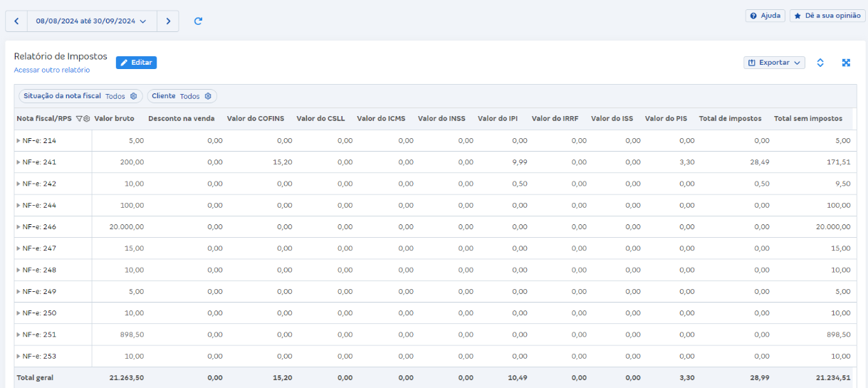This screenshot has width=868, height=388.
Task: Expand row NF-e: 241
Action: point(19,162)
